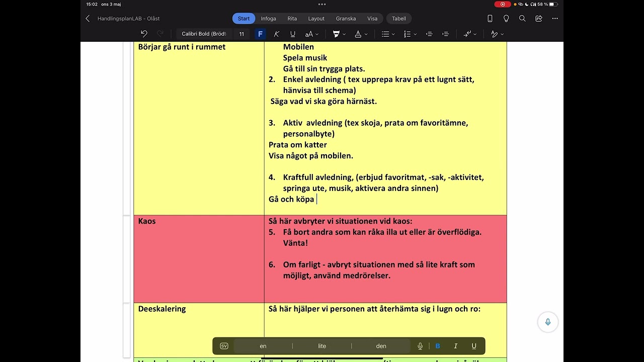Apply the font color A icon
Viewport: 644px width, 362px height.
click(x=358, y=34)
